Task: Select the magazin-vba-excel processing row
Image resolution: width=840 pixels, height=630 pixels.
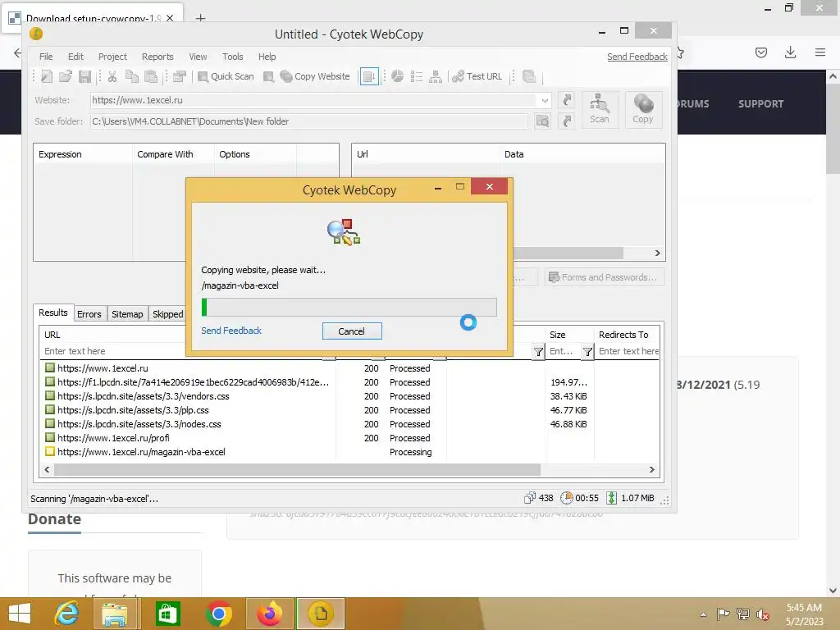Action: pyautogui.click(x=349, y=452)
